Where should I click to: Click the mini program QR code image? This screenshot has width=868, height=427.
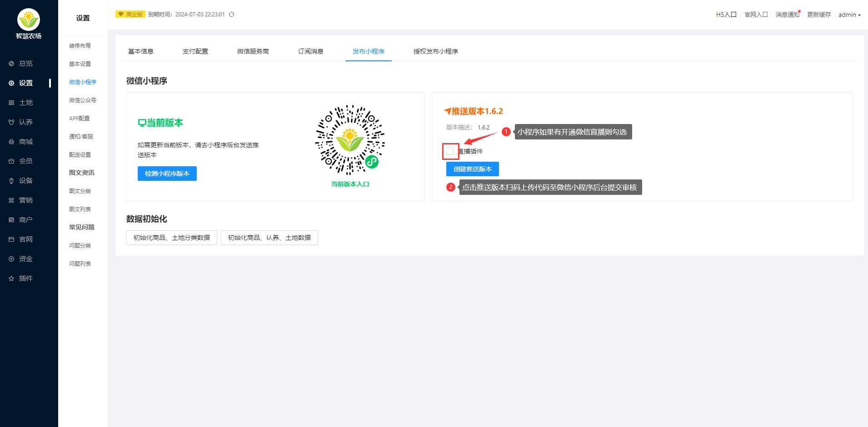coord(350,140)
